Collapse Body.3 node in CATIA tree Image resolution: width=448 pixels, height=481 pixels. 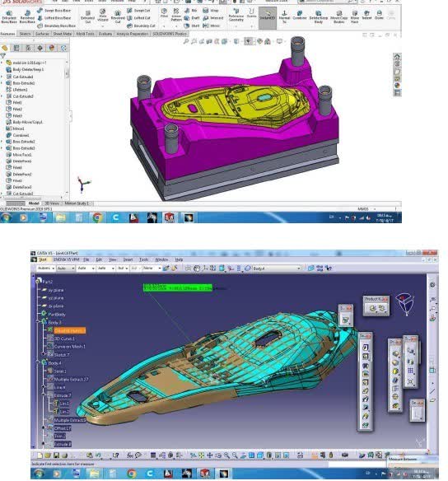38,321
